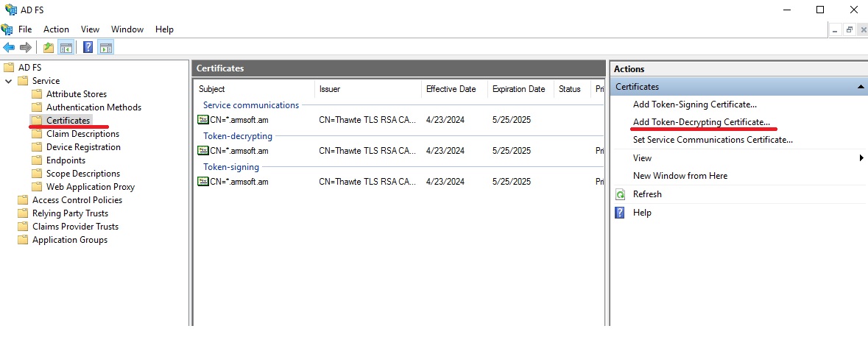Image resolution: width=868 pixels, height=337 pixels.
Task: Collapse the Certificates actions section
Action: (861, 87)
